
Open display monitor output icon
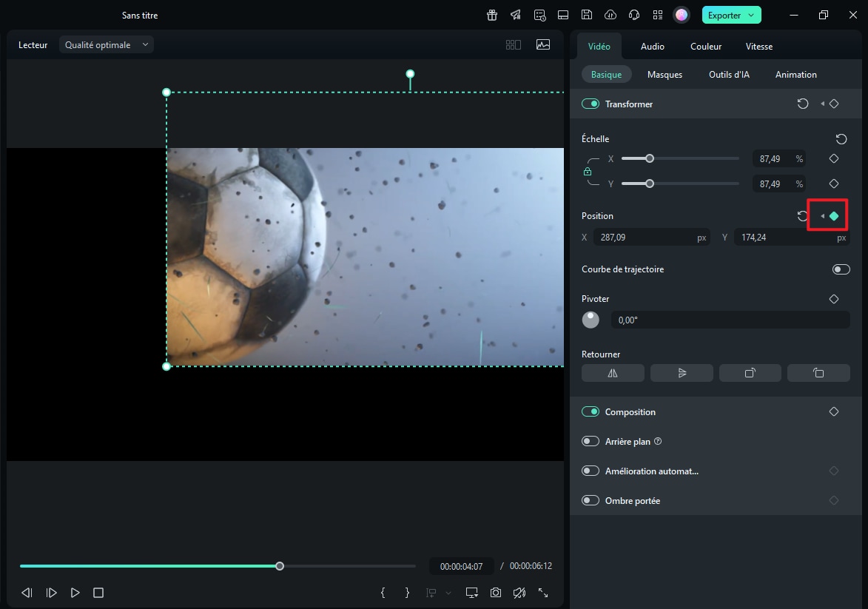tap(471, 593)
